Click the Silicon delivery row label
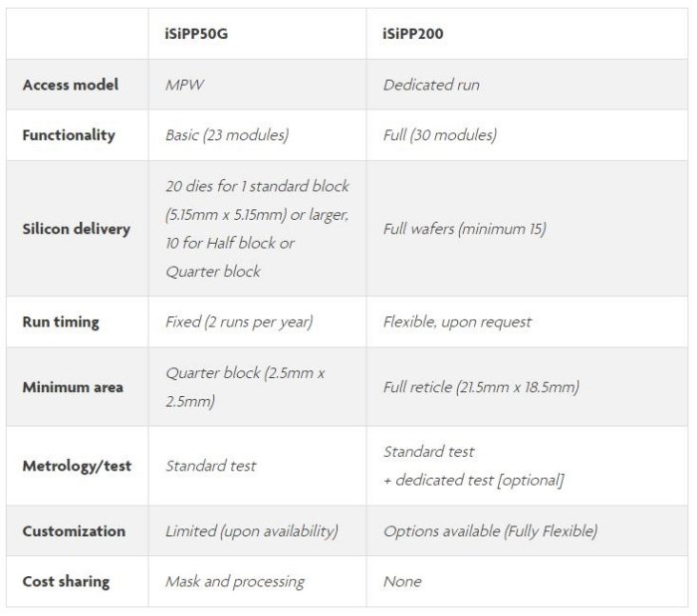 coord(76,229)
